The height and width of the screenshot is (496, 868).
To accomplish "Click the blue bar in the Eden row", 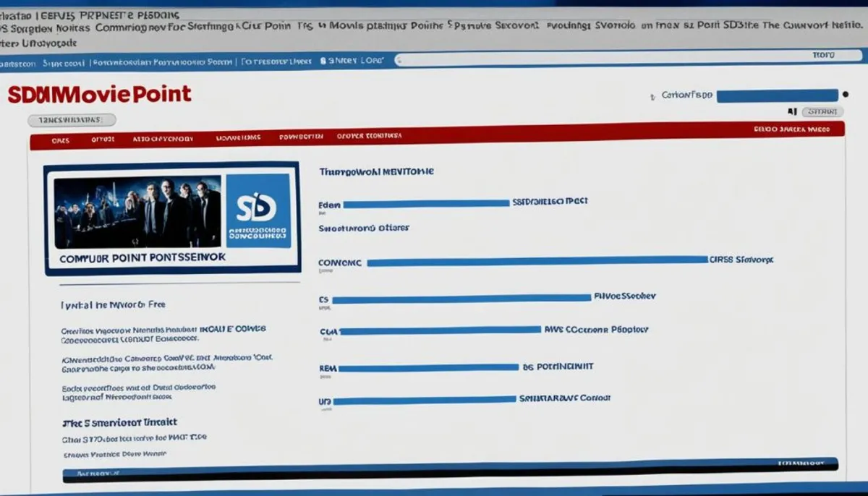I will pos(425,204).
